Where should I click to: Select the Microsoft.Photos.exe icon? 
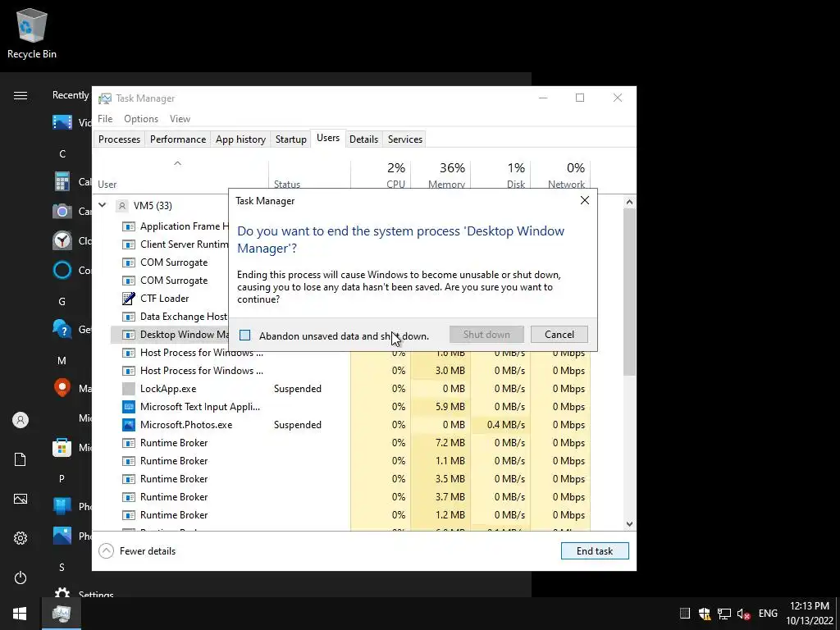coord(129,425)
